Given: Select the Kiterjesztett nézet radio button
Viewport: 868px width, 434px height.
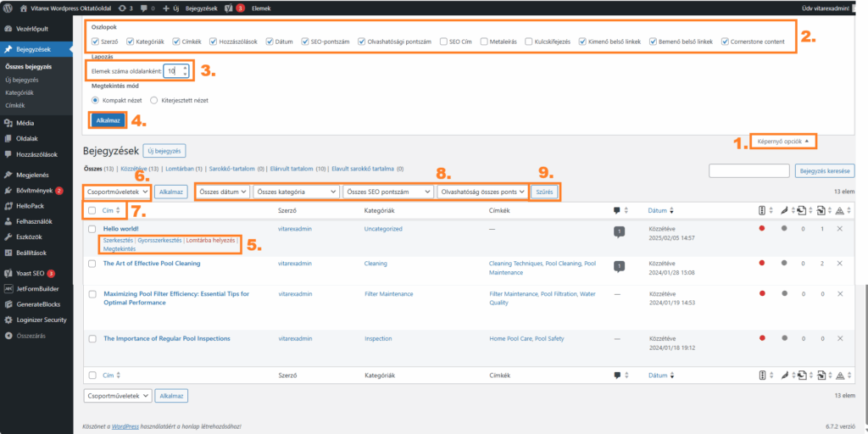Looking at the screenshot, I should tap(153, 100).
